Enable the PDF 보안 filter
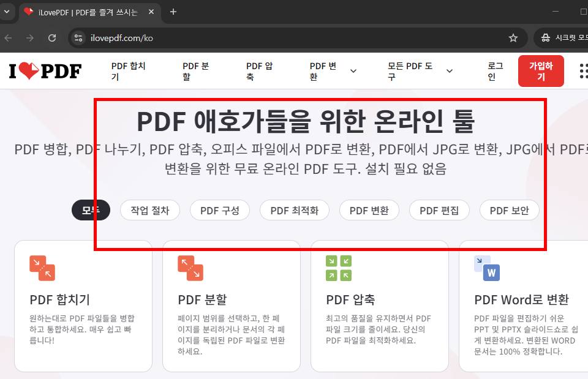This screenshot has width=588, height=379. 509,210
